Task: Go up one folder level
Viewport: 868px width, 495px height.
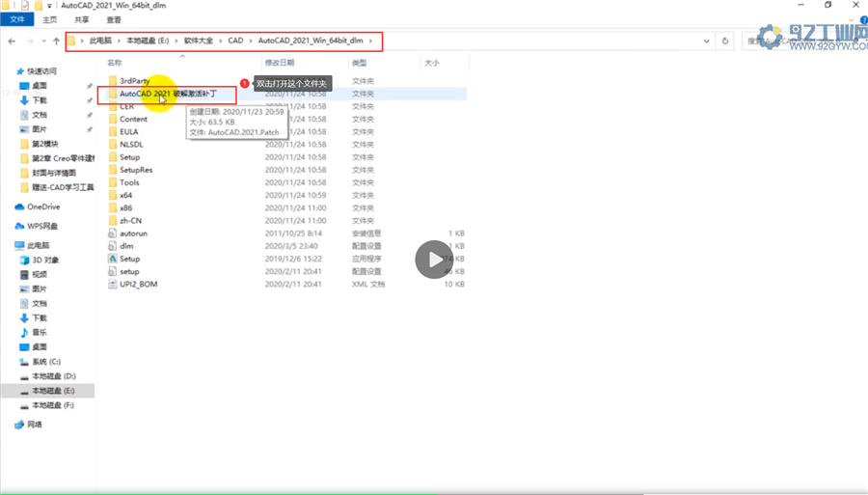Action: 56,41
